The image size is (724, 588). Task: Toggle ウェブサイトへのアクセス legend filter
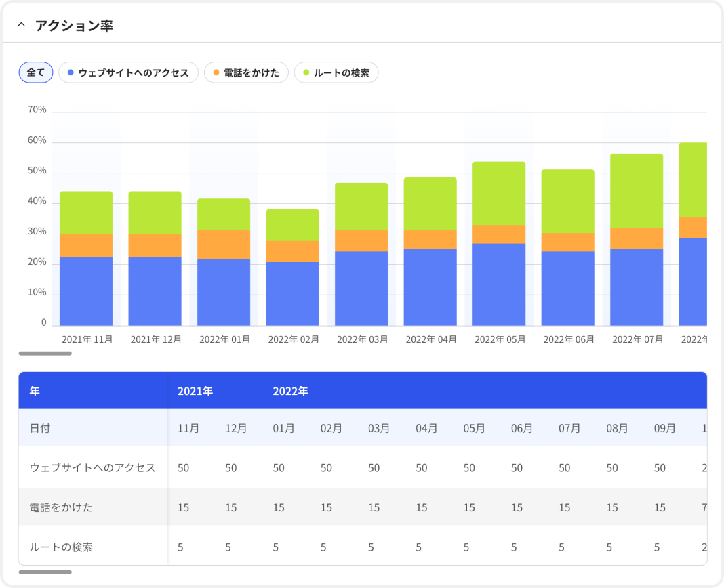coord(128,72)
